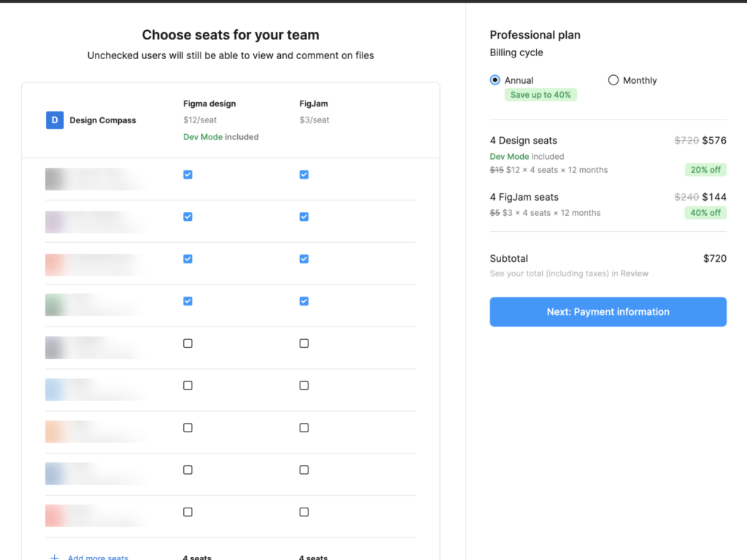The width and height of the screenshot is (747, 560).
Task: Click the Save up to 40% badge
Action: coord(541,95)
